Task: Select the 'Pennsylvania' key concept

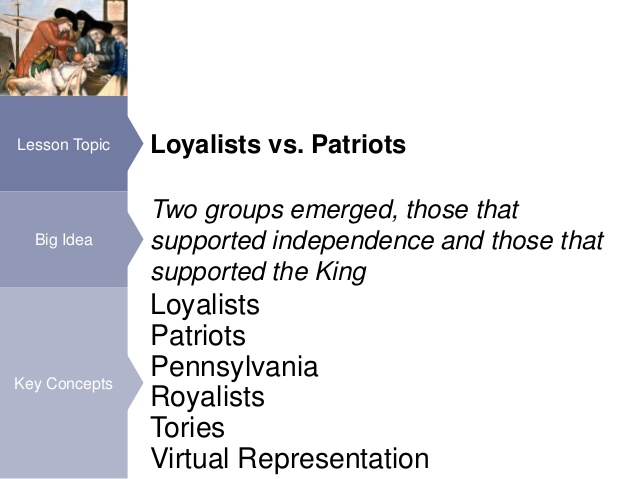Action: pos(234,367)
